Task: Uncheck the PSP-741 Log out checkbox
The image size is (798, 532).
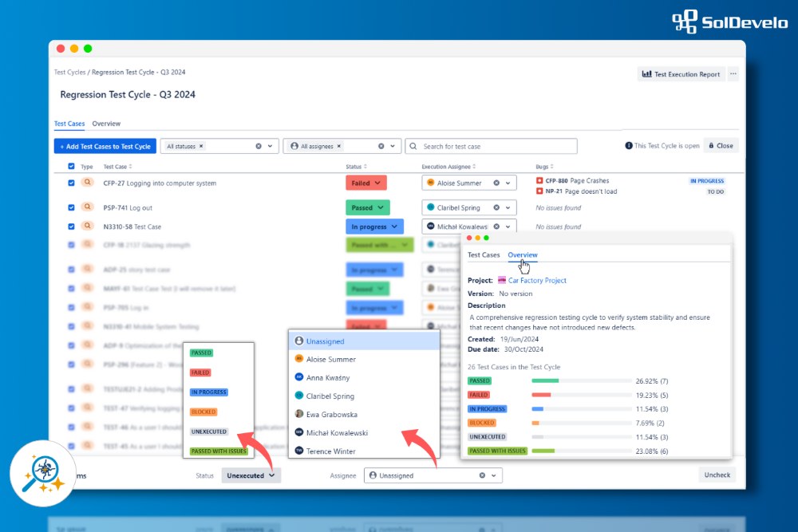Action: pos(71,207)
